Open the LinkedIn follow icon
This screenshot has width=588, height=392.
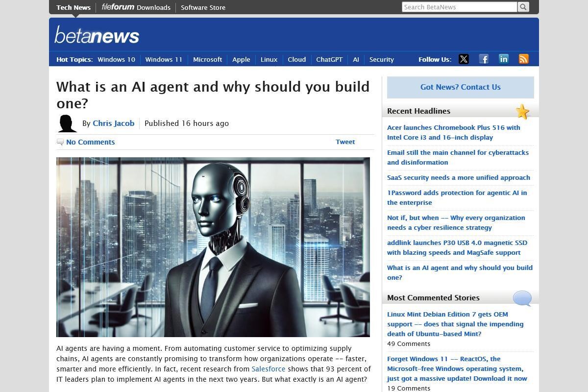pyautogui.click(x=503, y=59)
